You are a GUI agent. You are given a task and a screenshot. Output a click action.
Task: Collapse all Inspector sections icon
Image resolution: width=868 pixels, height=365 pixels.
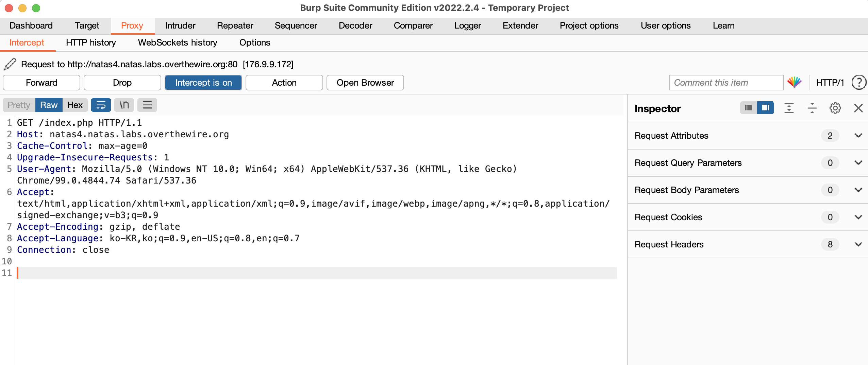pos(812,108)
